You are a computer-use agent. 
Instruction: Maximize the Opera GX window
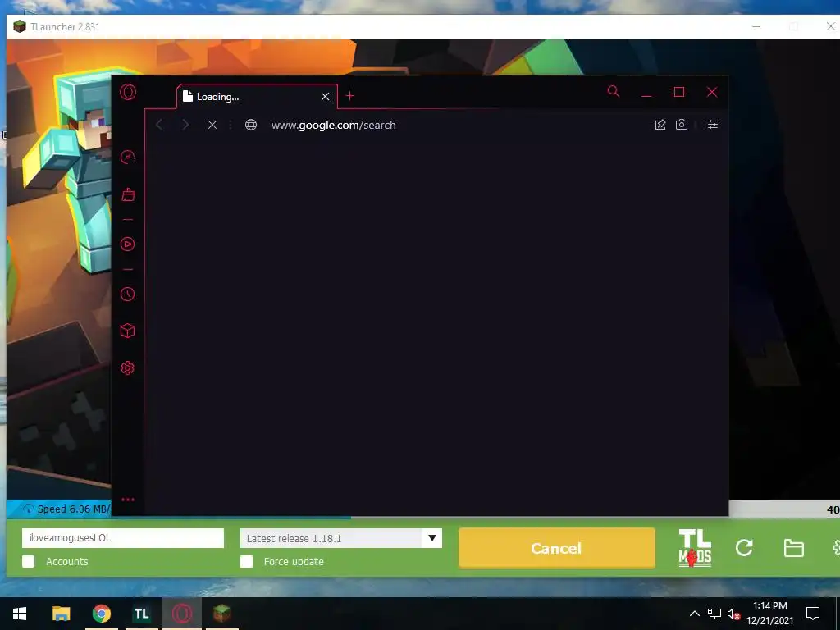pos(679,92)
